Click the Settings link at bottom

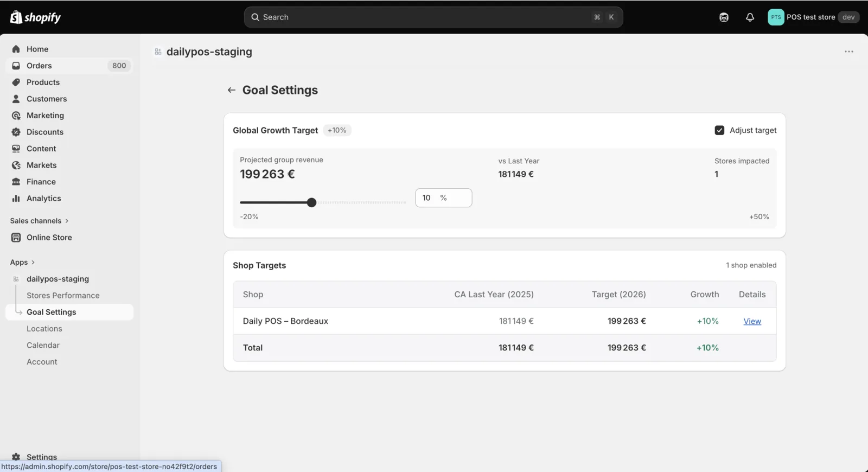coord(42,457)
